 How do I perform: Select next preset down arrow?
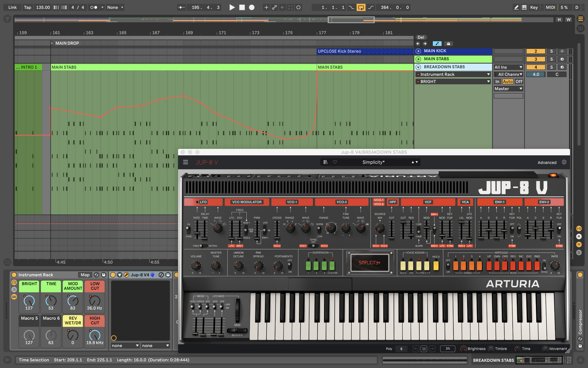[417, 162]
